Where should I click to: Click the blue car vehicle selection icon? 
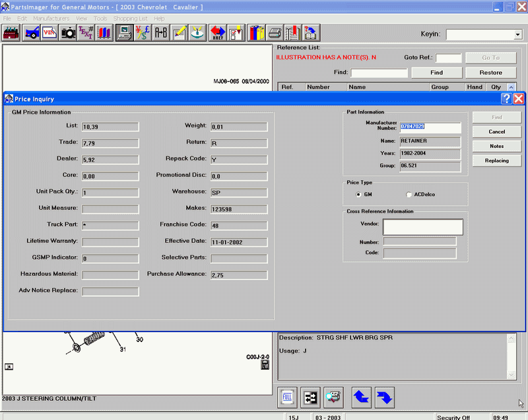pyautogui.click(x=31, y=33)
